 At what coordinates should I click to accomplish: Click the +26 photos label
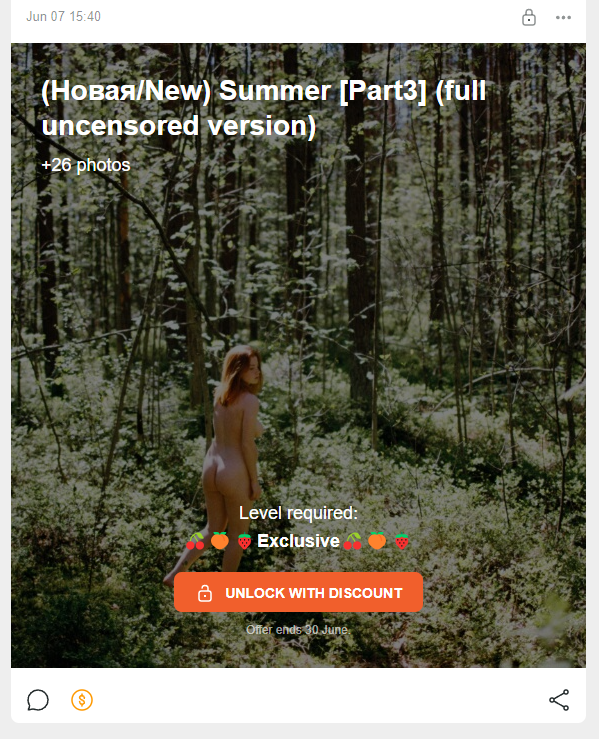(x=86, y=165)
